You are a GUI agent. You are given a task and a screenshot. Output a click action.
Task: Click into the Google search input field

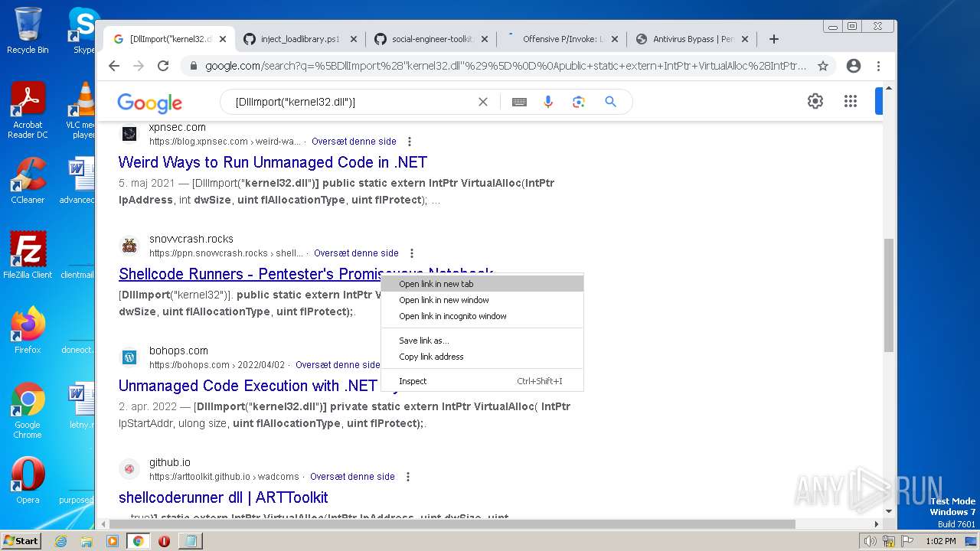pyautogui.click(x=352, y=102)
